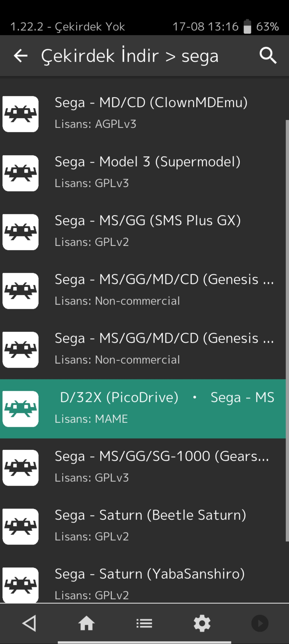Go to the Home tab icon
Screen dimensions: 289x644
point(86,623)
